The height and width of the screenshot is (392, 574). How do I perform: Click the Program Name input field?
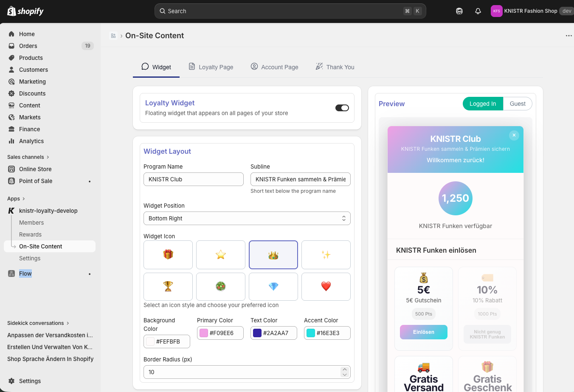194,179
